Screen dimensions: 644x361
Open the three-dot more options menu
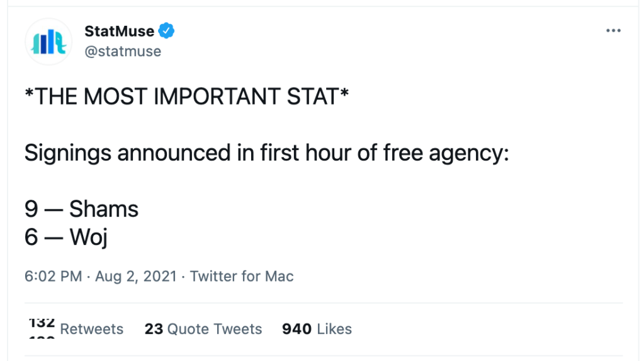(x=613, y=31)
